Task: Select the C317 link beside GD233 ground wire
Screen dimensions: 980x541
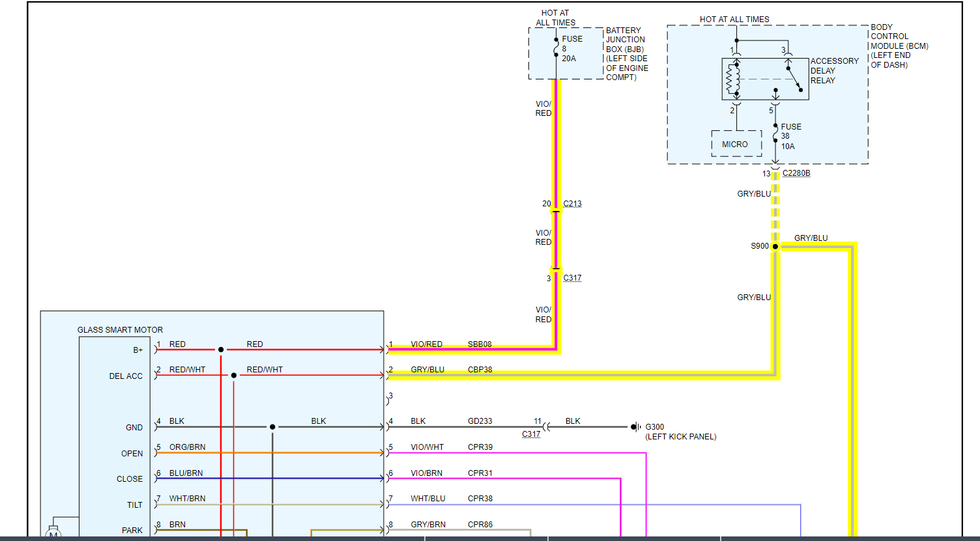Action: click(x=531, y=434)
